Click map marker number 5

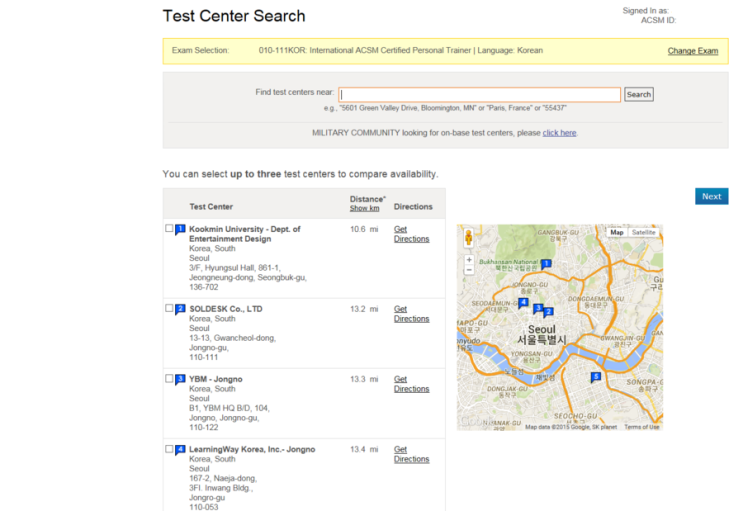[x=596, y=377]
